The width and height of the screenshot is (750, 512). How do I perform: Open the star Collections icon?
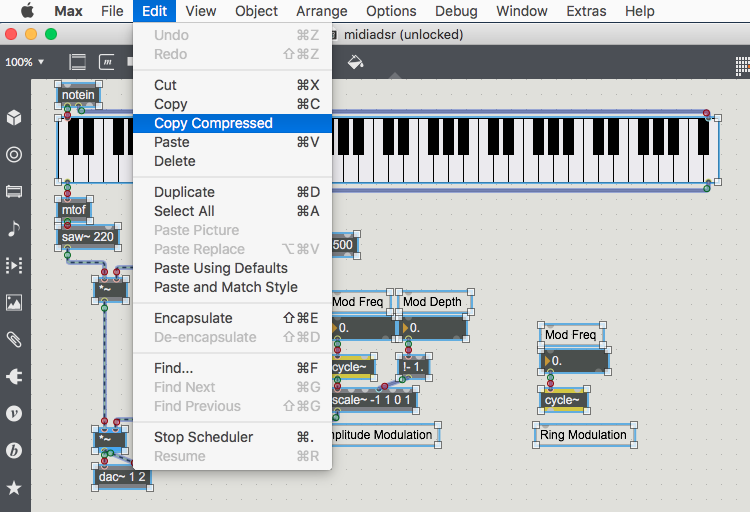point(14,488)
